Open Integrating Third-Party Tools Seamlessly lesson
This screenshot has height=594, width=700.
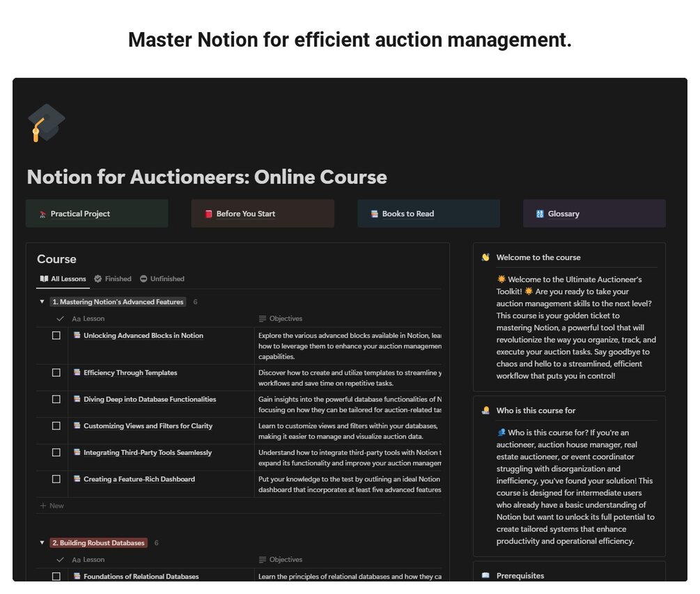148,453
